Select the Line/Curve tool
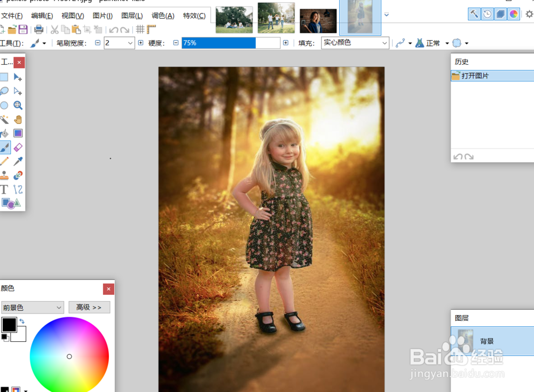The height and width of the screenshot is (392, 534). point(18,190)
